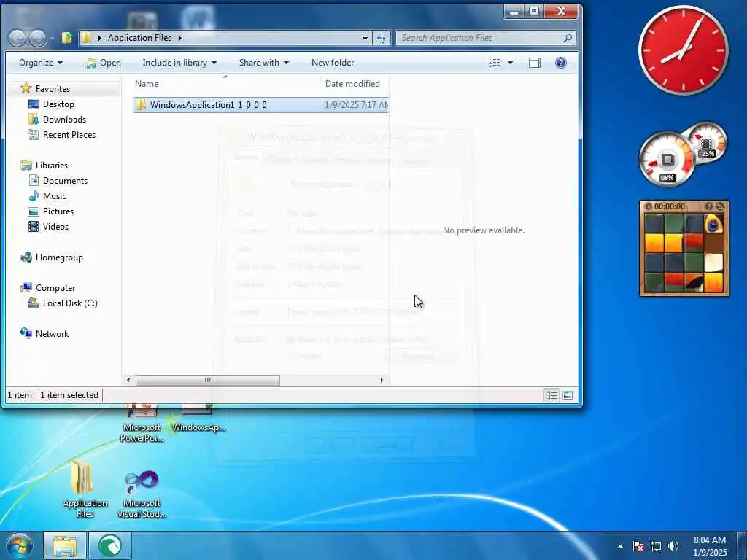Select Microsoft PowerPoint desktop shortcut

(x=142, y=425)
